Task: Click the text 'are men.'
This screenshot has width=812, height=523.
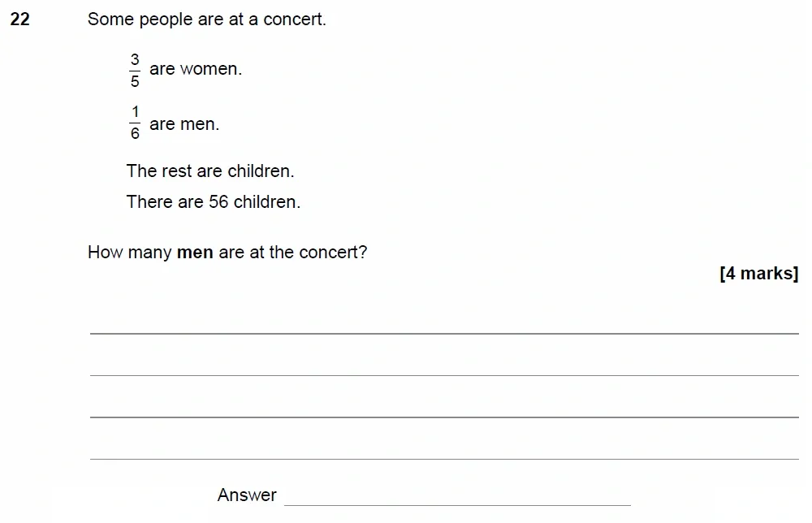Action: [184, 124]
